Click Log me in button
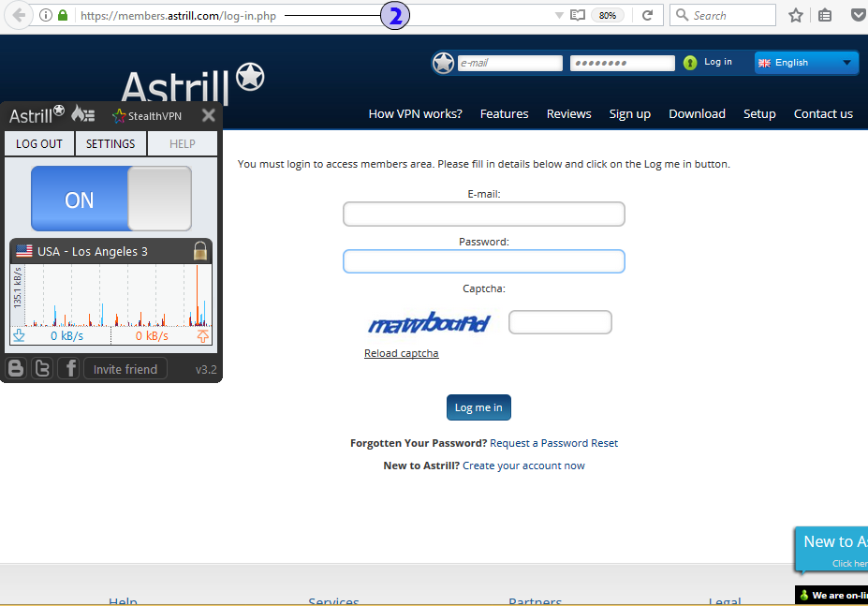868x606 pixels. (x=478, y=407)
